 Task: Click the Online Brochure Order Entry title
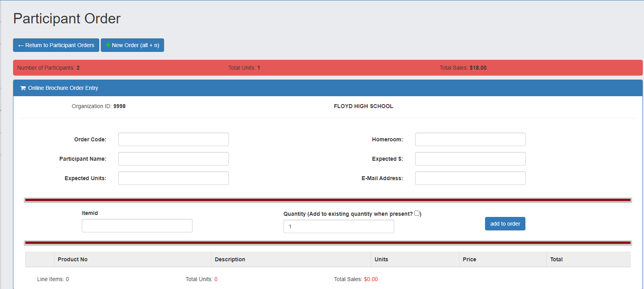tap(63, 88)
